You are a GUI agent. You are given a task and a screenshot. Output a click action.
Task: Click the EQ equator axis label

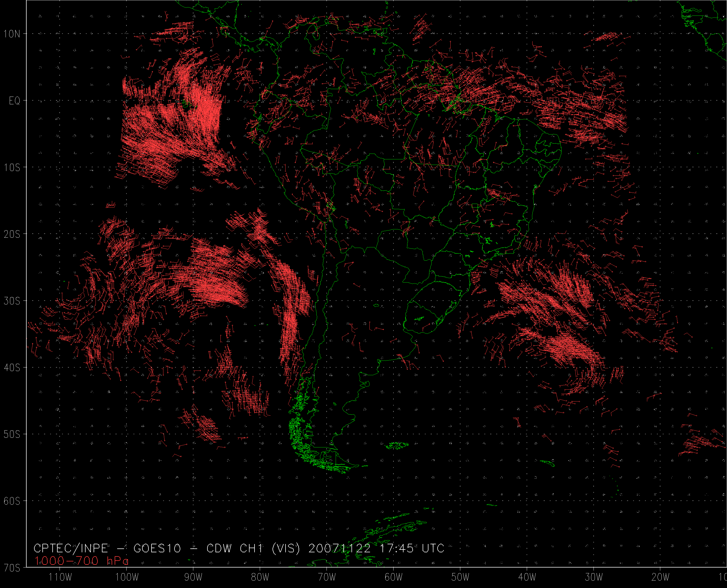[x=14, y=101]
